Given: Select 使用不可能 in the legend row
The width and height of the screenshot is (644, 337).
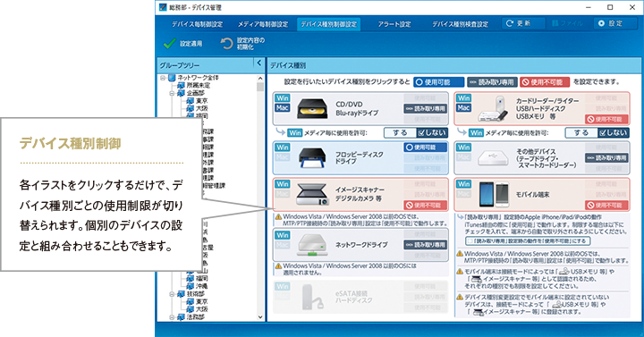Looking at the screenshot, I should point(545,82).
